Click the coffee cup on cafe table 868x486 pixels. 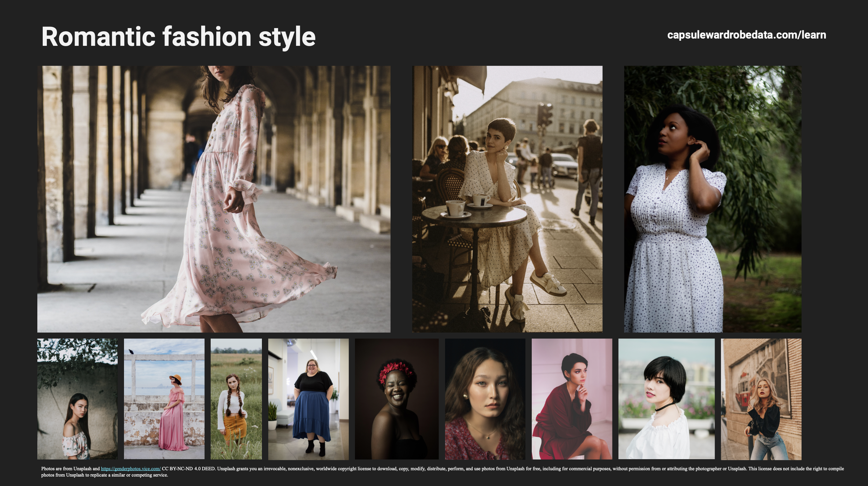coord(455,208)
